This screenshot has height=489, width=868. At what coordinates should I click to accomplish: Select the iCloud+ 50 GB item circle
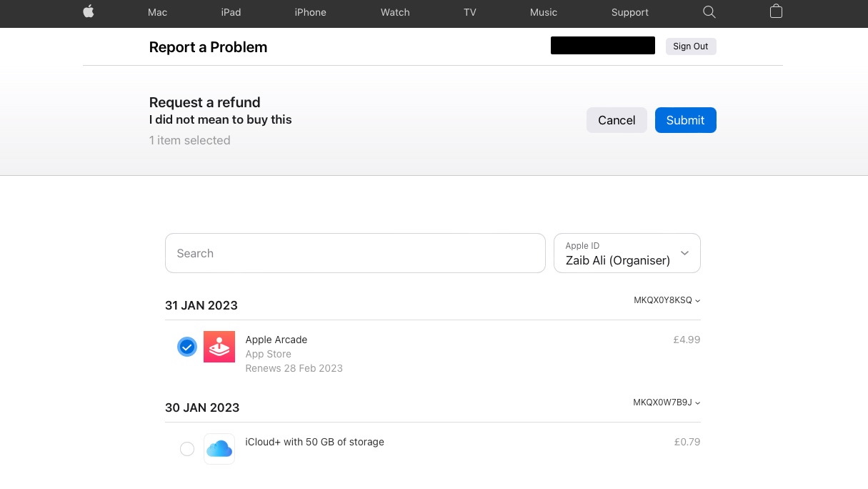(x=186, y=449)
